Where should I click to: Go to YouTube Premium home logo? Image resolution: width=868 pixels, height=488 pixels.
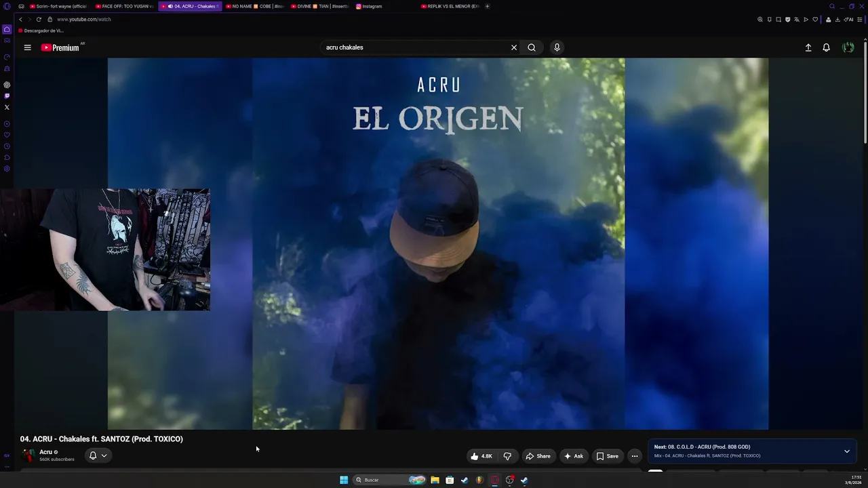[x=60, y=47]
